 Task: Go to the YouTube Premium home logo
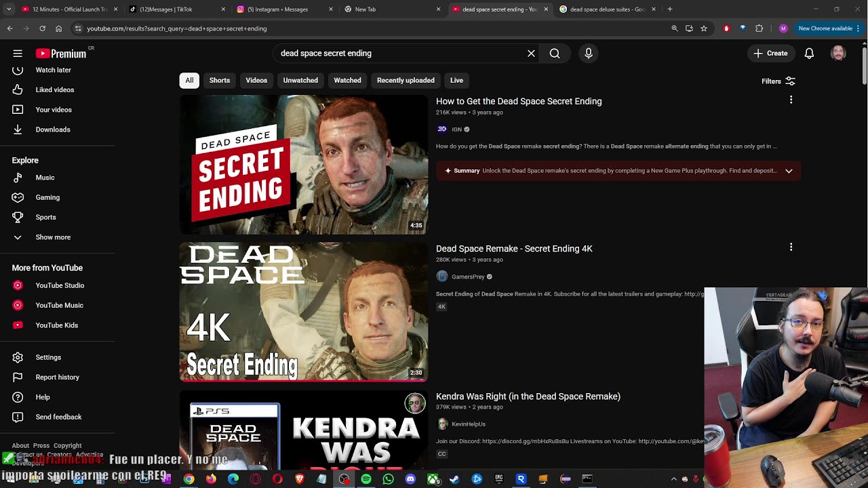[61, 54]
